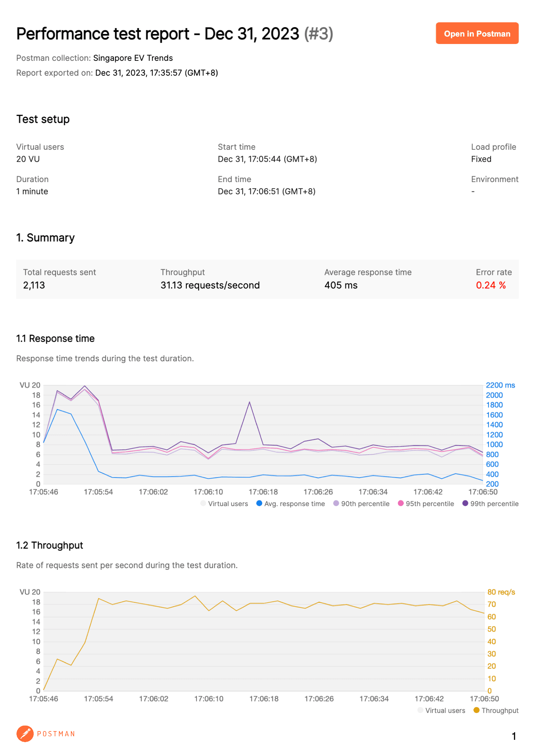Click the 1.2 Throughput heading
Image resolution: width=535 pixels, height=756 pixels.
point(50,545)
